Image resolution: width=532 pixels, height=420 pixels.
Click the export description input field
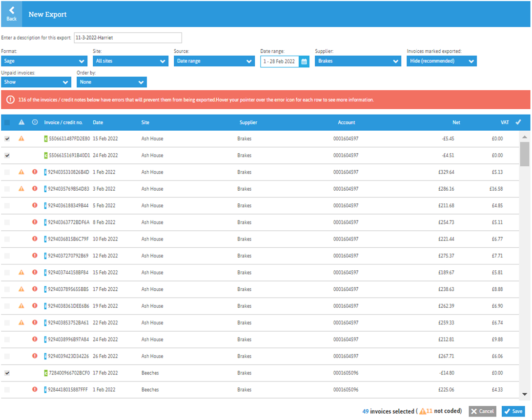click(x=128, y=38)
